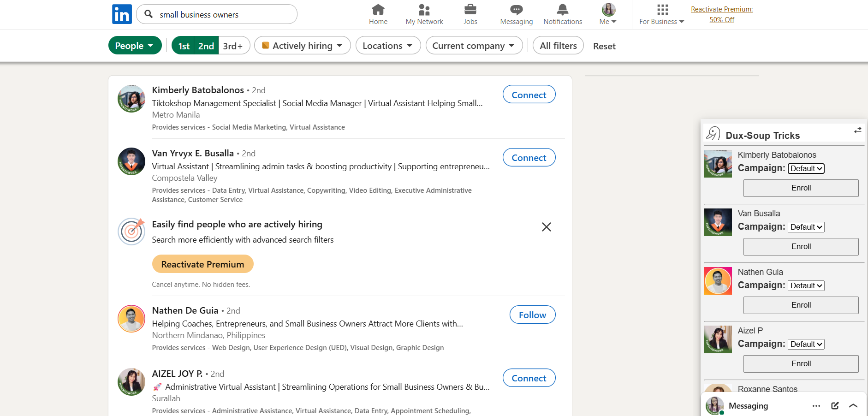Open the Me menu
The width and height of the screenshot is (868, 416).
607,14
